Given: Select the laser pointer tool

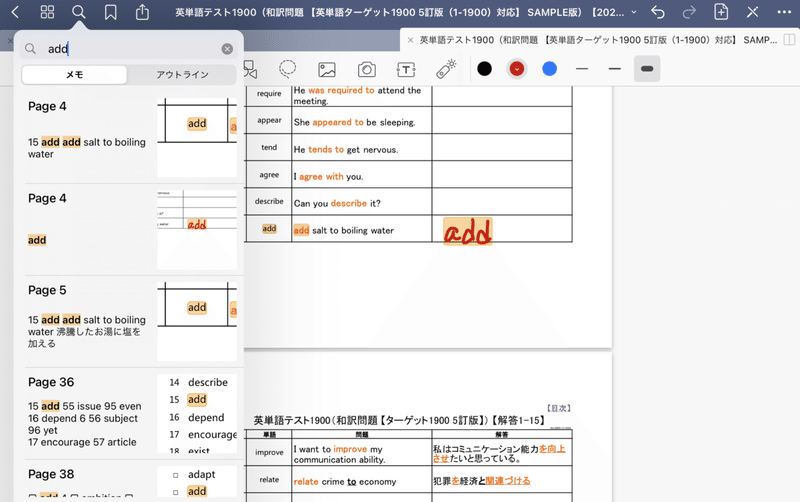Looking at the screenshot, I should point(446,69).
